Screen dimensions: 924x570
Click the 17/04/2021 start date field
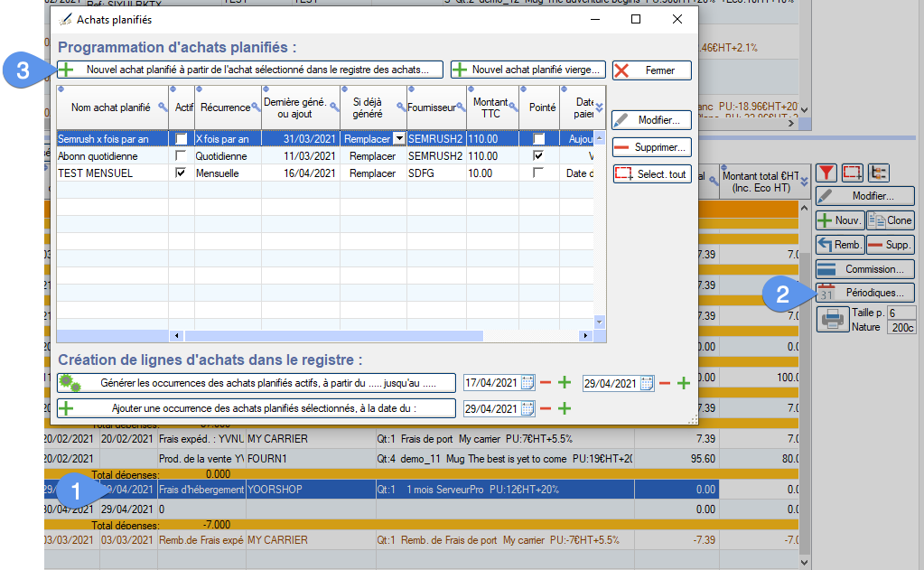pyautogui.click(x=492, y=383)
